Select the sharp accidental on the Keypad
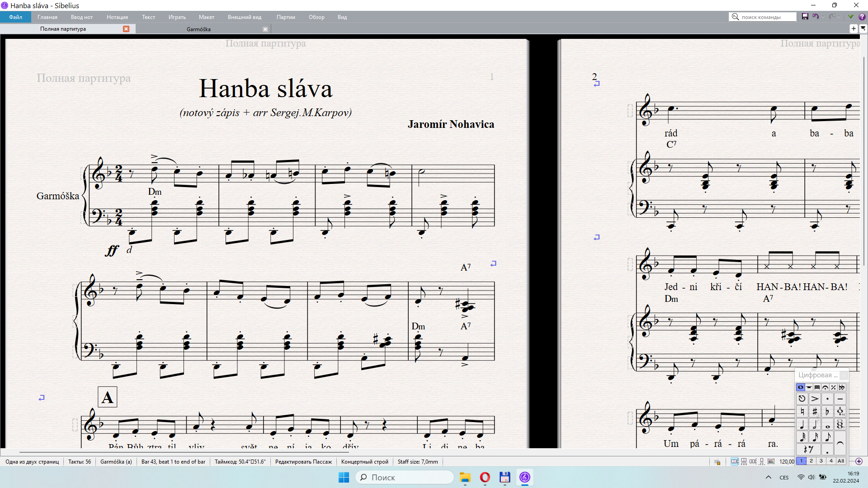The width and height of the screenshot is (868, 488). [x=815, y=411]
